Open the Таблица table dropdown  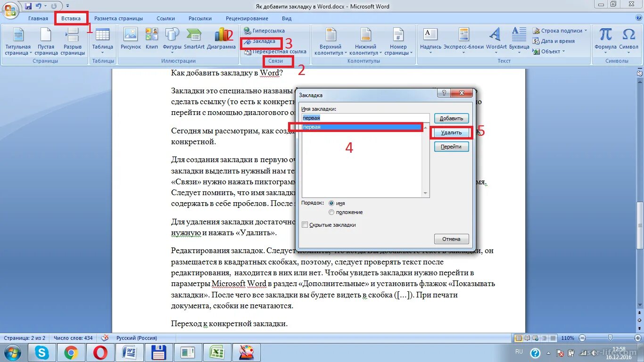click(x=102, y=42)
